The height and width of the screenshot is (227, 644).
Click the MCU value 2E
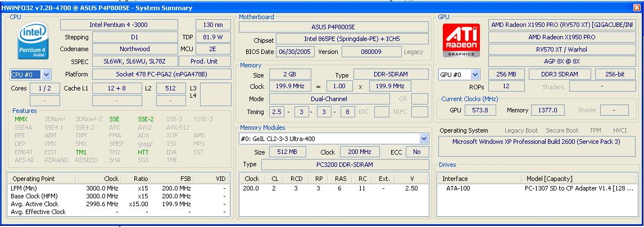(213, 49)
